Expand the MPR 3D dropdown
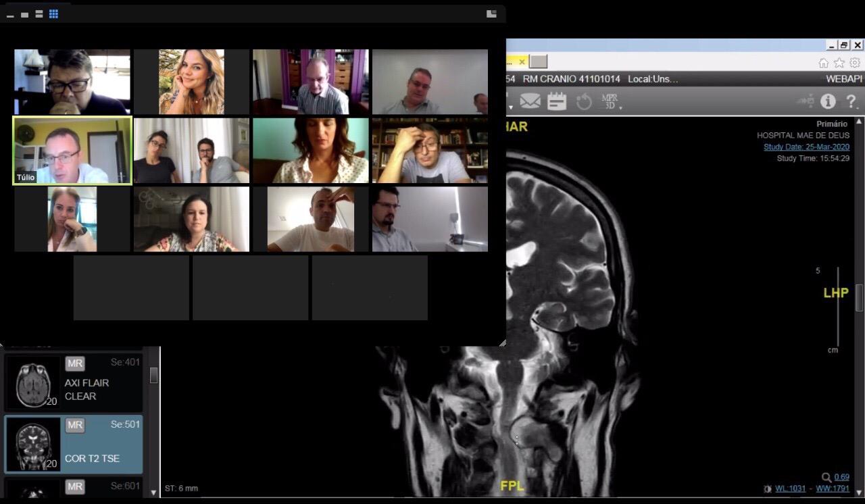 click(x=610, y=103)
